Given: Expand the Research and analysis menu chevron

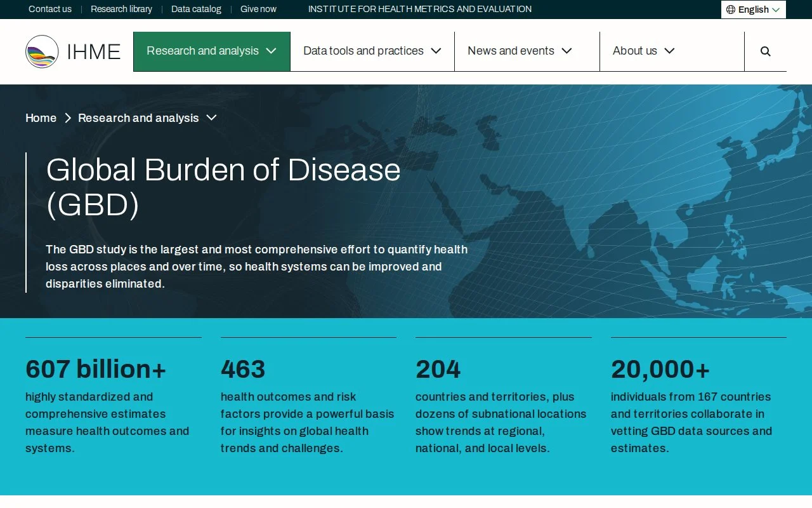Looking at the screenshot, I should (271, 51).
